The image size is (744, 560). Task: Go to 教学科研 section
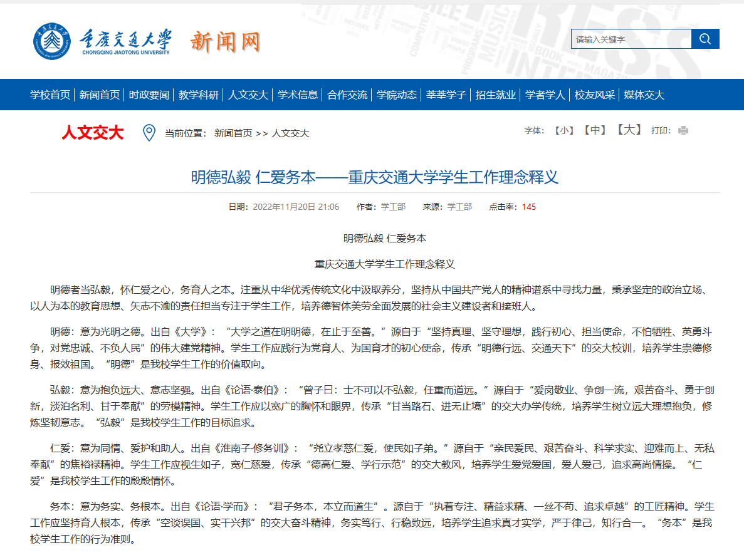point(199,95)
